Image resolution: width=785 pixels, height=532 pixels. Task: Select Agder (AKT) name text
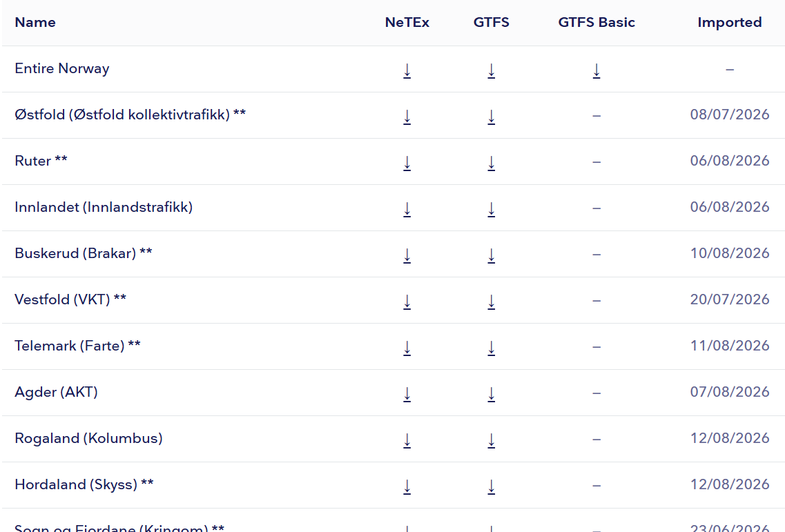click(x=56, y=392)
